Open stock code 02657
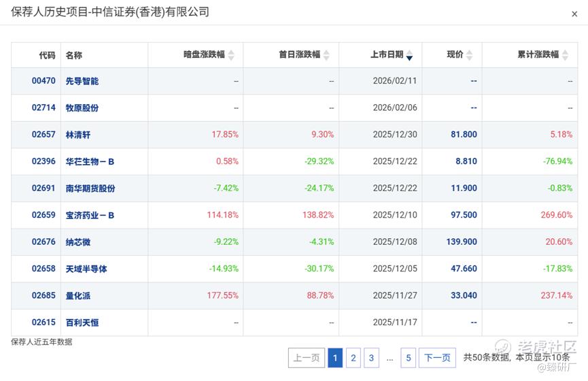The image size is (588, 381). [x=44, y=135]
